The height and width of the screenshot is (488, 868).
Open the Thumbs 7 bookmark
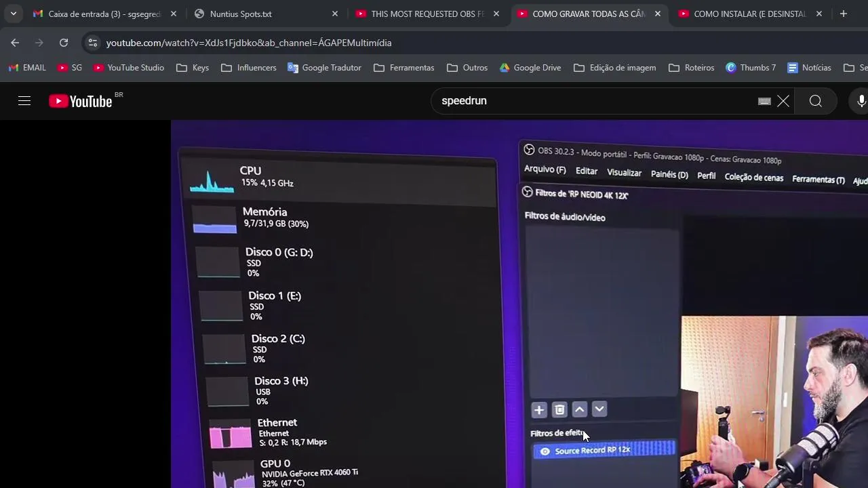pos(751,68)
